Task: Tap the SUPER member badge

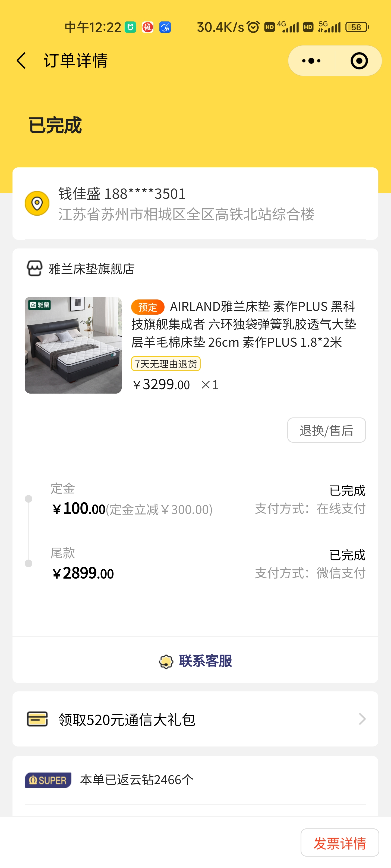Action: point(48,780)
